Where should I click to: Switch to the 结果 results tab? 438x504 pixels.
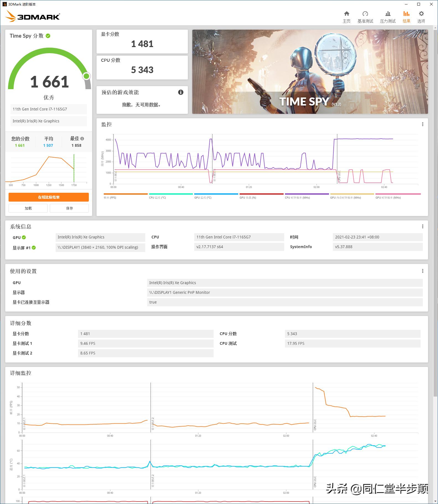(406, 17)
